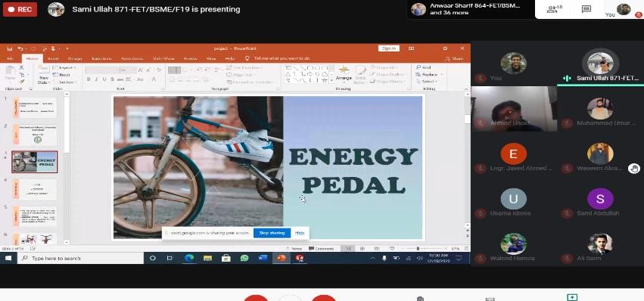Open the Meet participants people icon
This screenshot has height=301, width=644.
(552, 9)
